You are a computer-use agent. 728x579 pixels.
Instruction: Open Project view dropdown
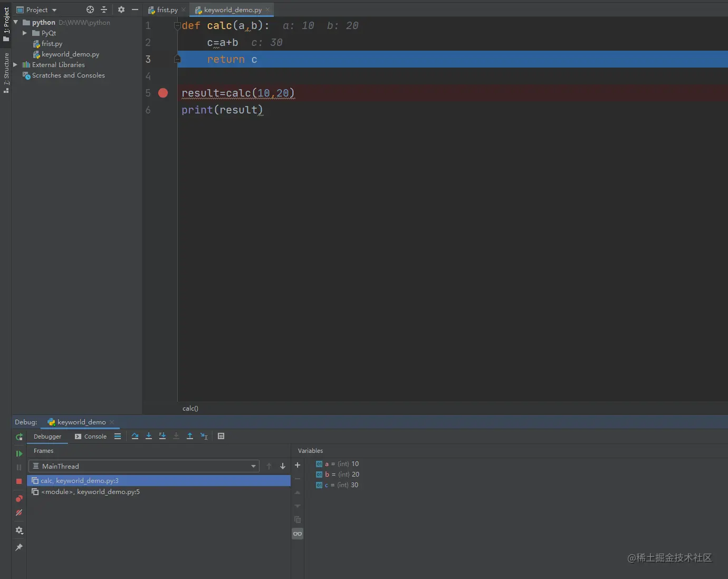click(x=36, y=10)
